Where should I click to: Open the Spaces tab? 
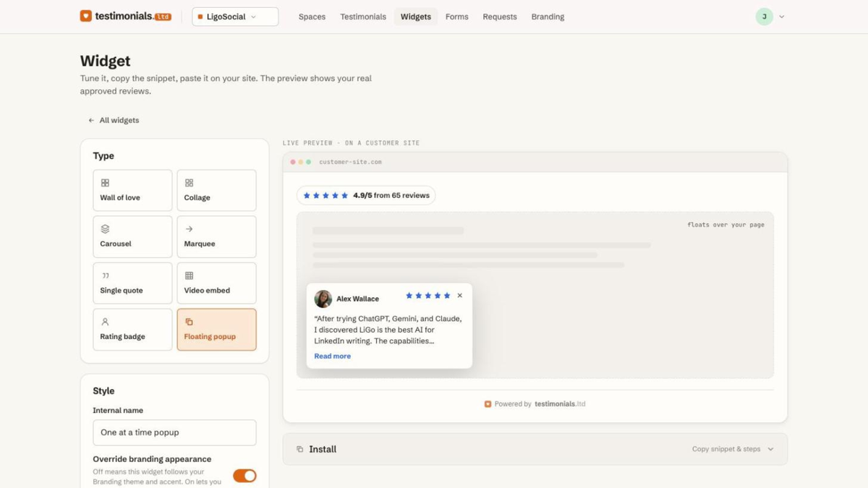(312, 17)
